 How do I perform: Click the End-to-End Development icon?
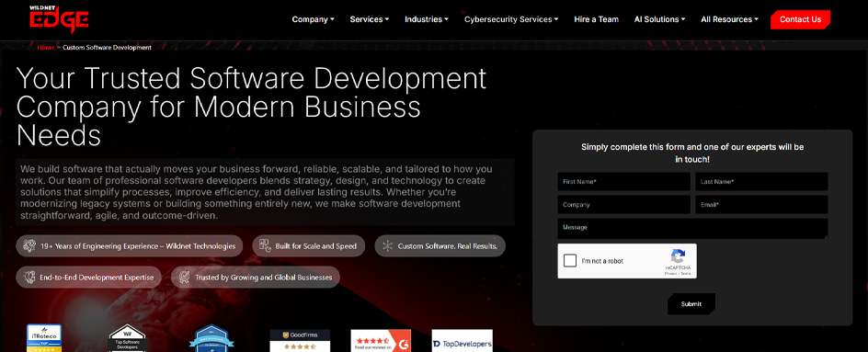click(29, 277)
